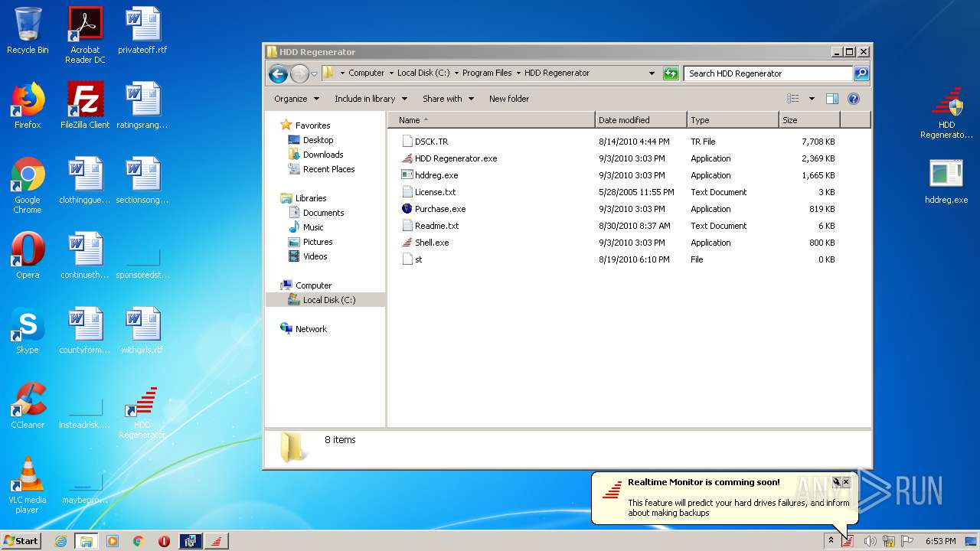Click search magnifier in Explorer
The height and width of the screenshot is (551, 980).
coord(861,73)
